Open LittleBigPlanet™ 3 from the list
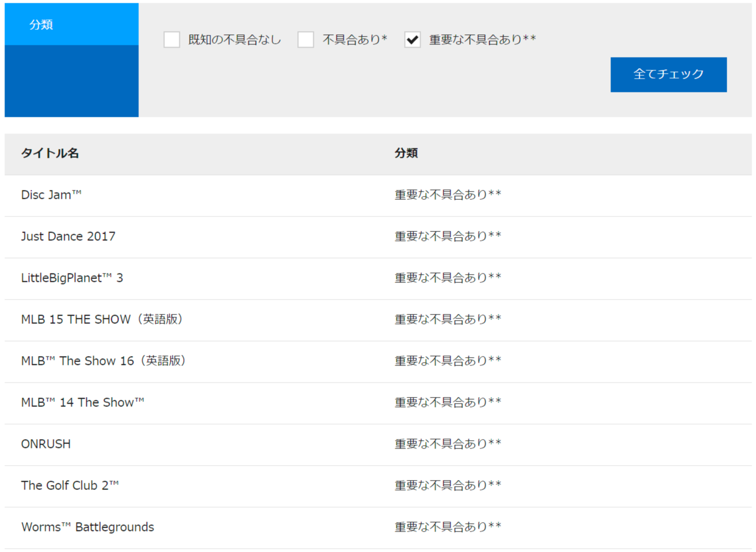Image resolution: width=756 pixels, height=552 pixels. (x=73, y=278)
